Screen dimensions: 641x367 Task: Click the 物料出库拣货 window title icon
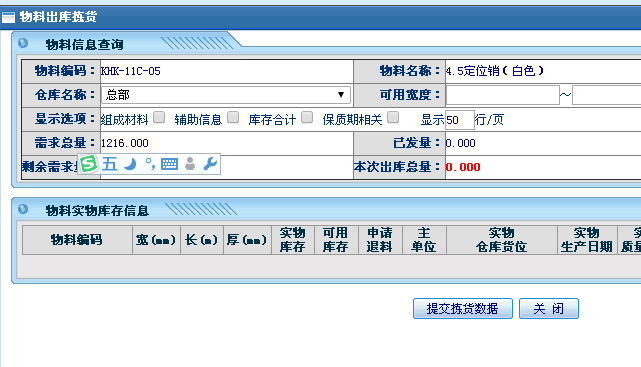click(x=8, y=17)
